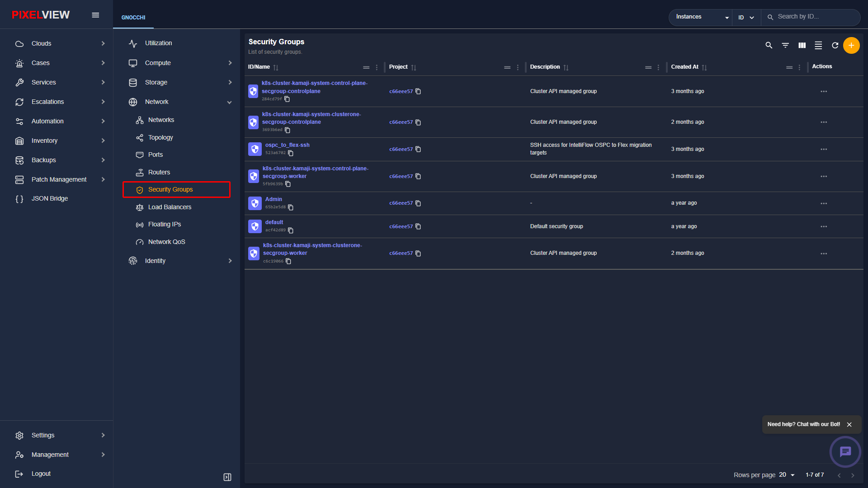Open the Rows per page dropdown

pos(787,475)
